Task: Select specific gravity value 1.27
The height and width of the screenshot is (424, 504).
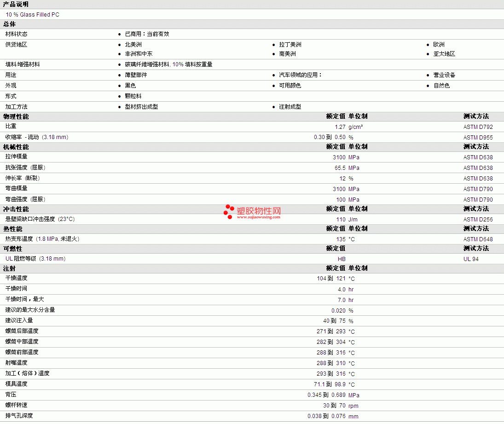Action: [x=340, y=127]
